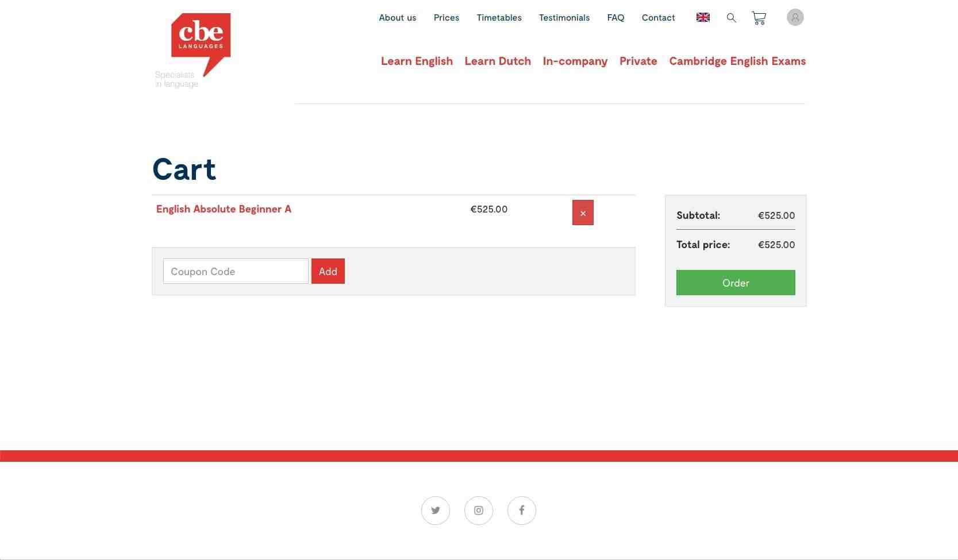This screenshot has width=958, height=560.
Task: Select the Private lessons menu item
Action: [x=638, y=61]
